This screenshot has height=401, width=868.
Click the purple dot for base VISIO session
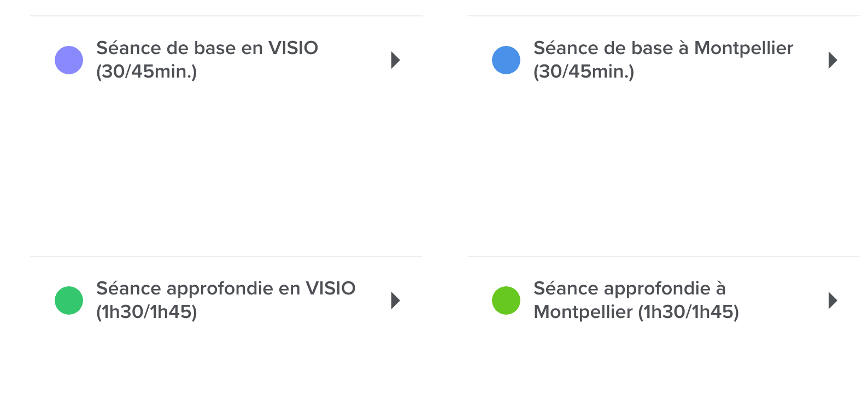click(x=69, y=60)
